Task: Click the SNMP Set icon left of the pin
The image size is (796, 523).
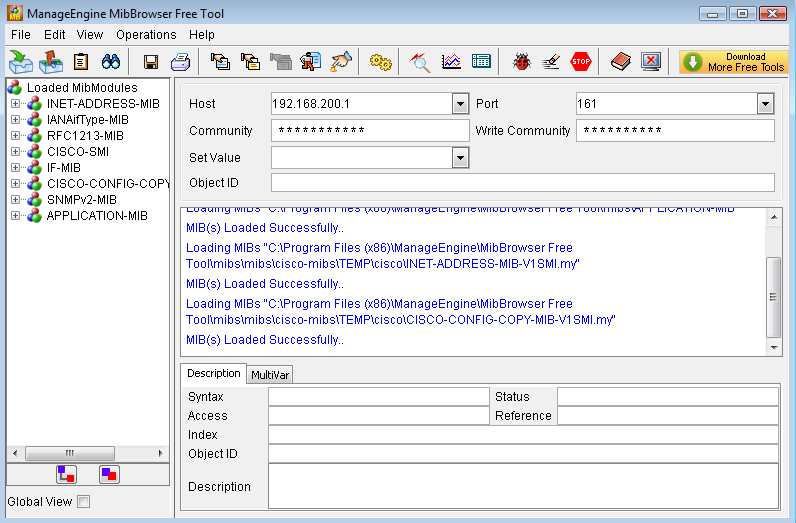Action: (310, 62)
